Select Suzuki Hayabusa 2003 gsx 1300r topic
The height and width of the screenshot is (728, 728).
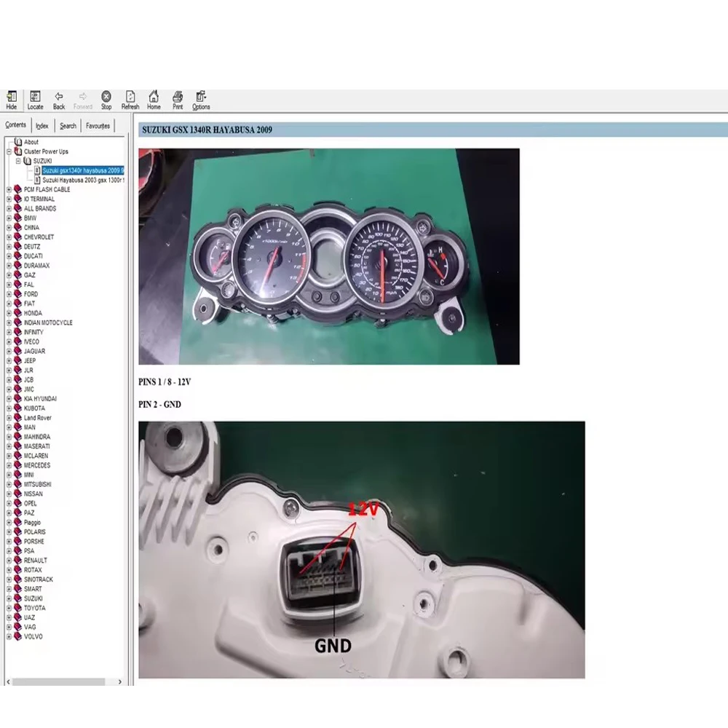click(82, 180)
